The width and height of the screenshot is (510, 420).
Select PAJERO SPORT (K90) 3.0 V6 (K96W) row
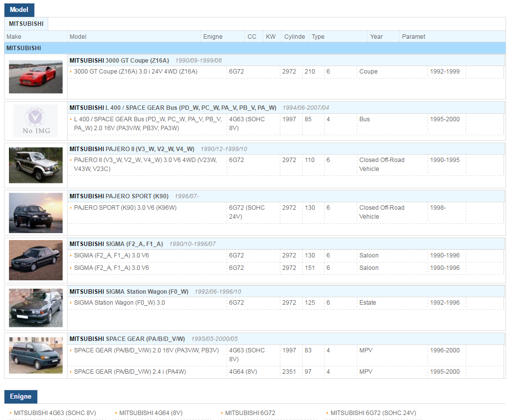coord(286,212)
